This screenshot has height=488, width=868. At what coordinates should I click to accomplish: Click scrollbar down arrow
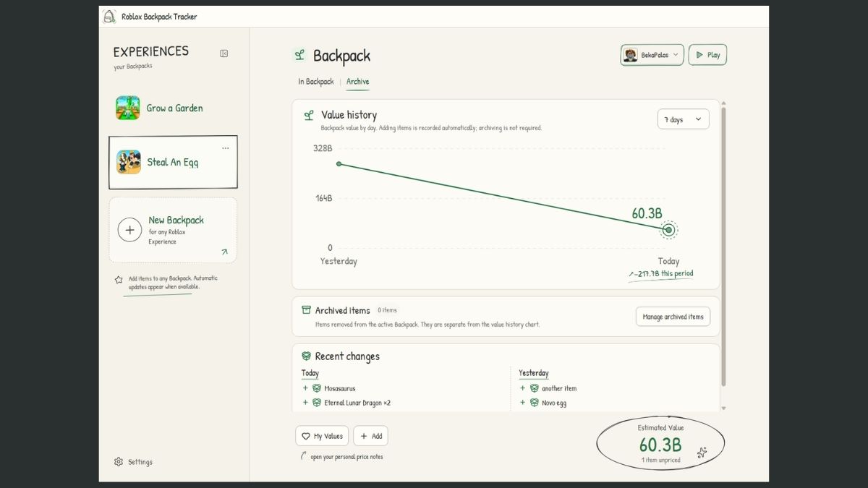coord(723,408)
